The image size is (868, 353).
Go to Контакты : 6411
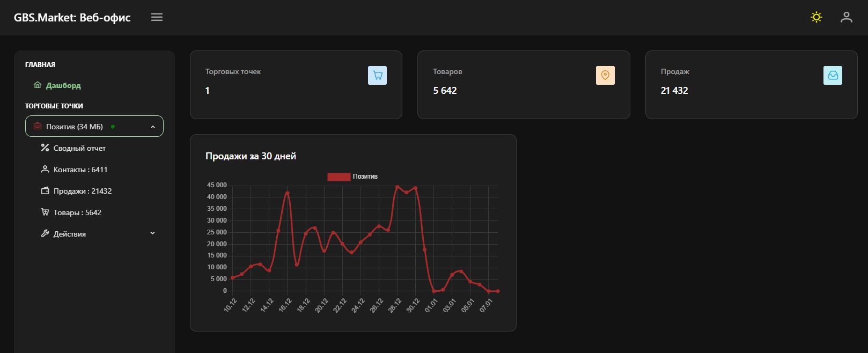(x=80, y=170)
